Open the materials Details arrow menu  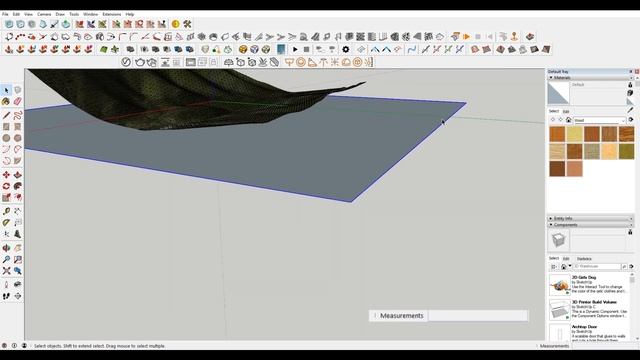[631, 120]
